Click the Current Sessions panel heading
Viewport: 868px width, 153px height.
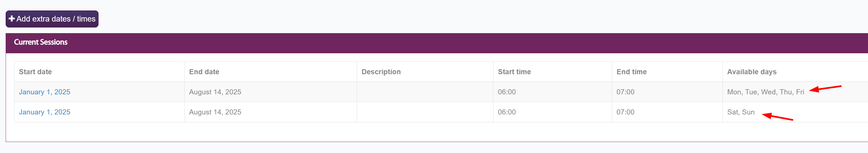click(x=41, y=42)
